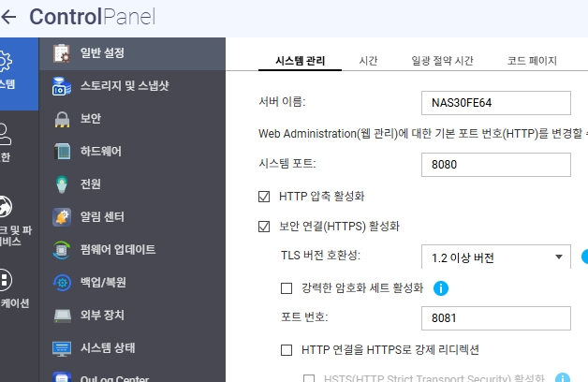Select the 보안 padlock icon
The image size is (588, 382).
63,119
